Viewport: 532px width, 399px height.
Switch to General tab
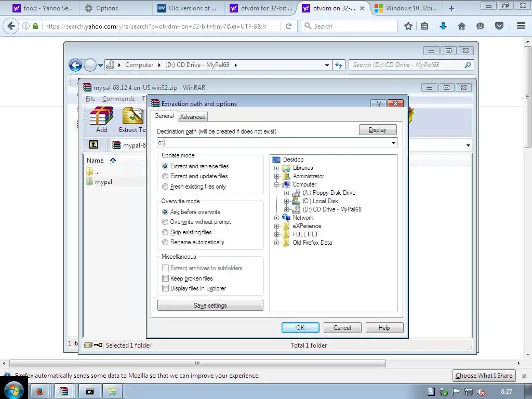pos(164,116)
